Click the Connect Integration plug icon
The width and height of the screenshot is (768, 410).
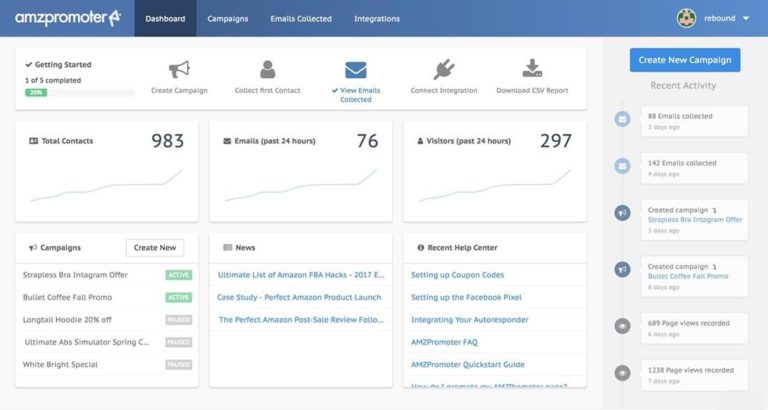444,70
